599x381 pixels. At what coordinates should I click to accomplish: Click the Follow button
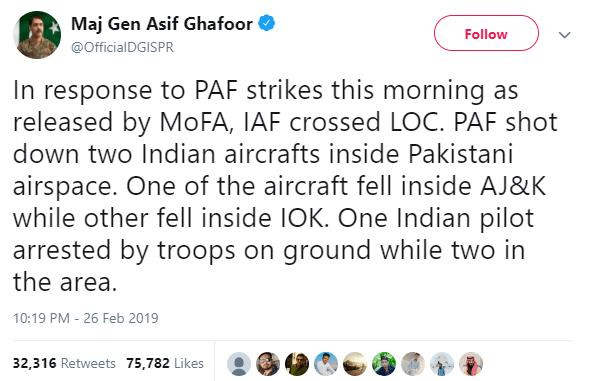[x=486, y=34]
